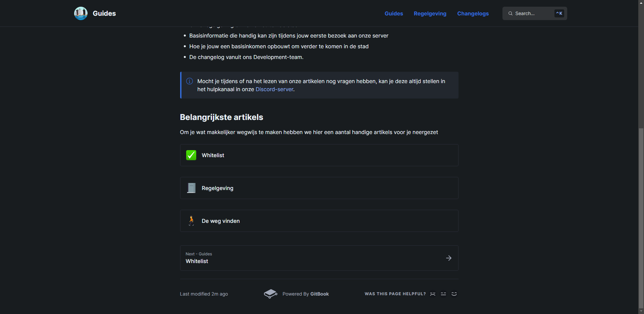Rate page with happy face icon
644x314 pixels.
(454, 294)
